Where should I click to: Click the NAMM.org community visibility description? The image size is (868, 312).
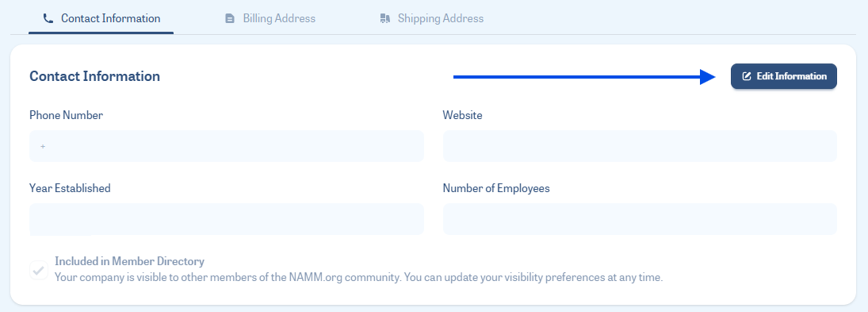[x=359, y=277]
